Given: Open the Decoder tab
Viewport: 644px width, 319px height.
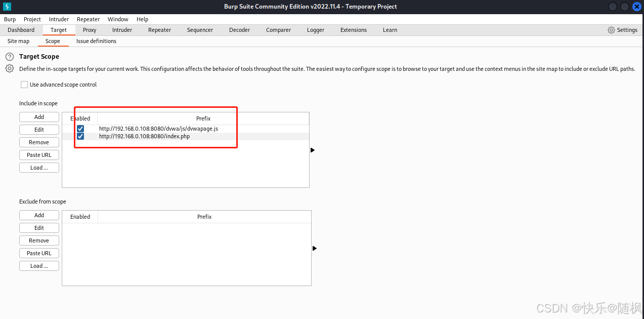Looking at the screenshot, I should [239, 30].
